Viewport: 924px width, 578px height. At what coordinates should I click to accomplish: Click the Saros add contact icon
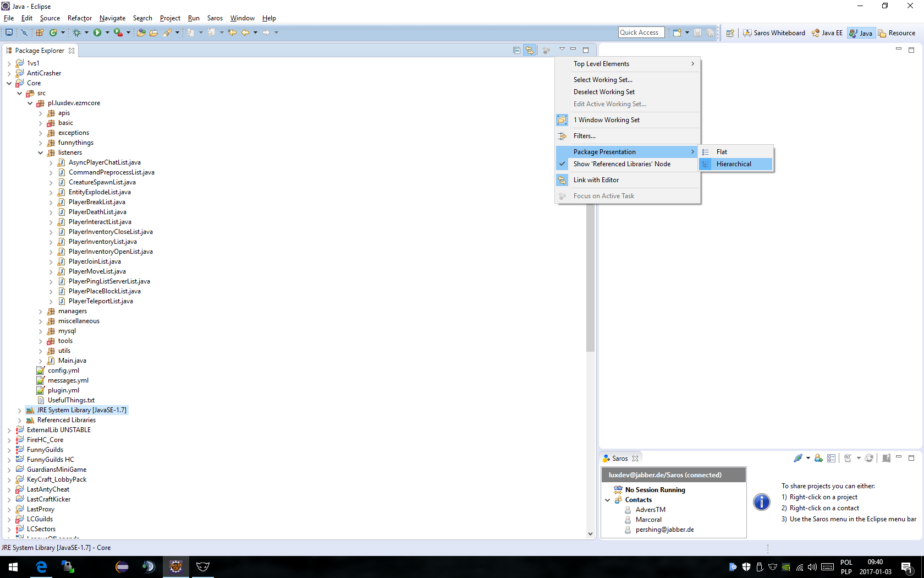click(818, 458)
